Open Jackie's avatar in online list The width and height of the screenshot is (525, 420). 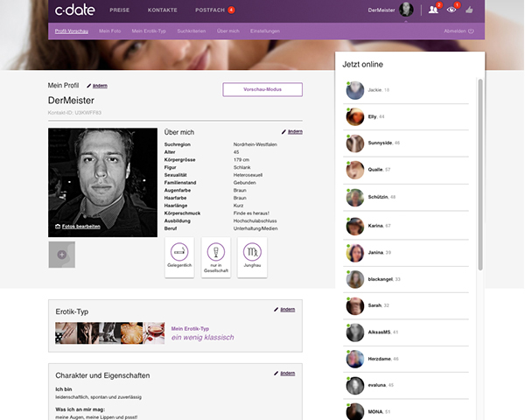coord(355,90)
